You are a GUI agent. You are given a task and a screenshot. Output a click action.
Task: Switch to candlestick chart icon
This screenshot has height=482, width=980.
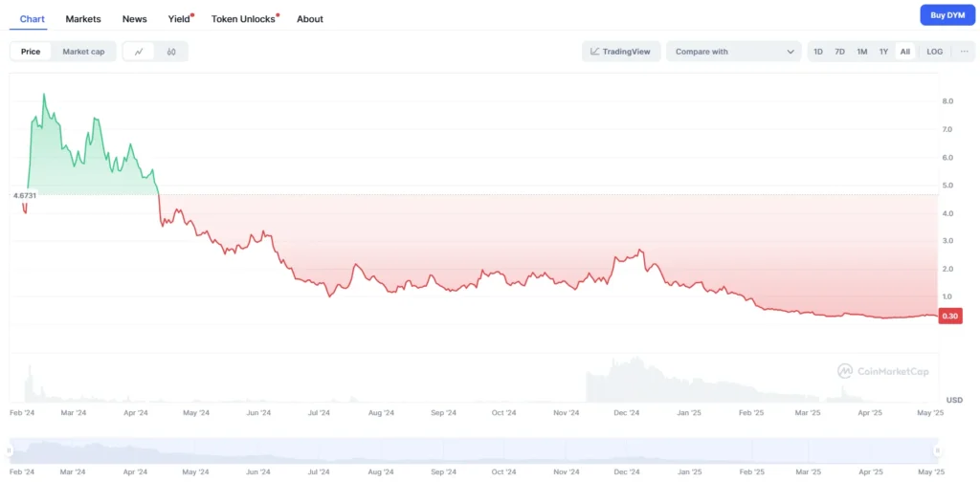coord(171,52)
